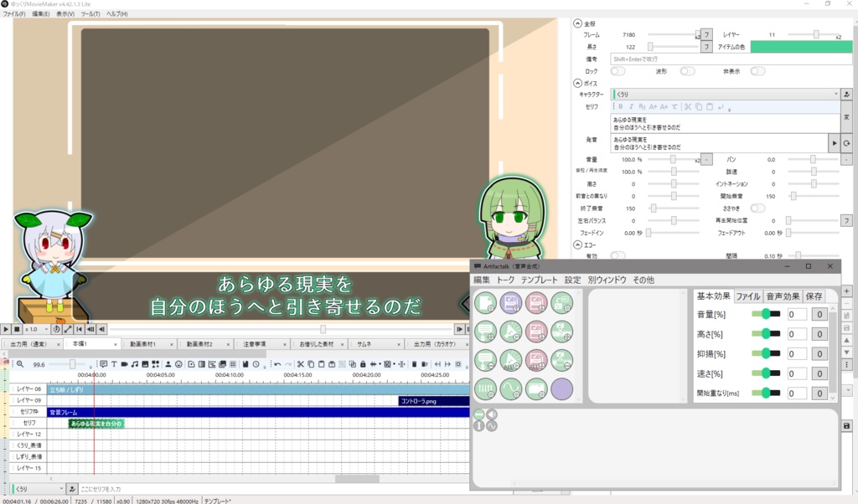Click the plain purple circle button in Artifactalk

(561, 389)
